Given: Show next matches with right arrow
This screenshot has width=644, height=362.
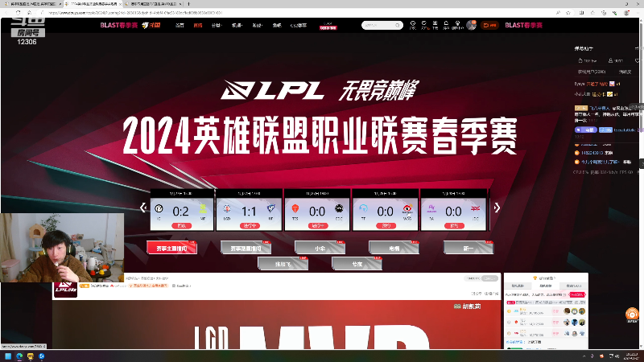Looking at the screenshot, I should pyautogui.click(x=497, y=208).
